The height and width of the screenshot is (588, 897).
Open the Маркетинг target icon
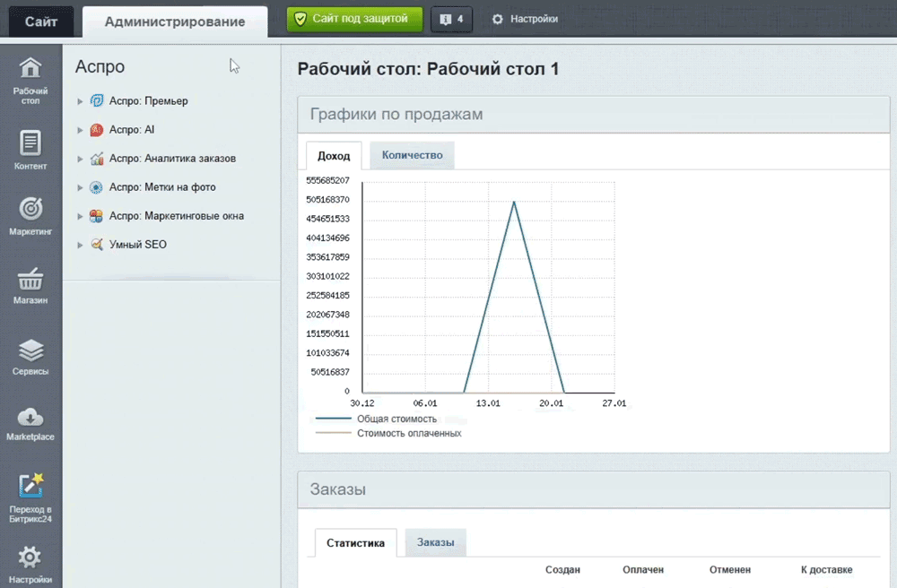[x=30, y=210]
